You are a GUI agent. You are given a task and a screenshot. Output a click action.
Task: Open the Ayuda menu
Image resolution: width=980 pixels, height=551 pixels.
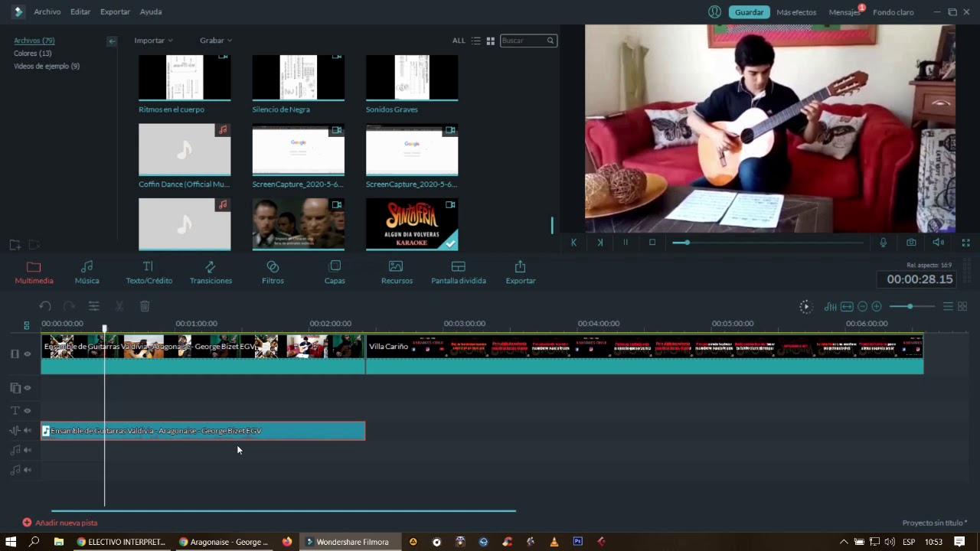point(151,11)
